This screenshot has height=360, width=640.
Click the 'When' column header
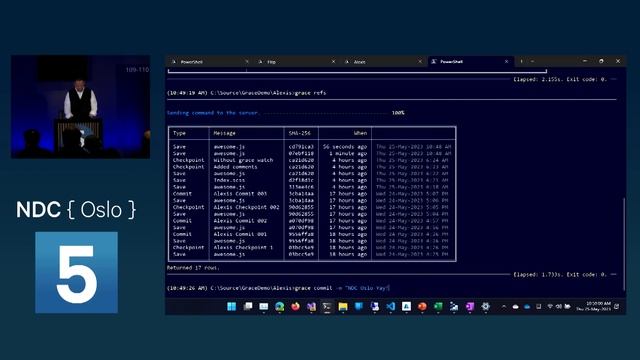(360, 133)
